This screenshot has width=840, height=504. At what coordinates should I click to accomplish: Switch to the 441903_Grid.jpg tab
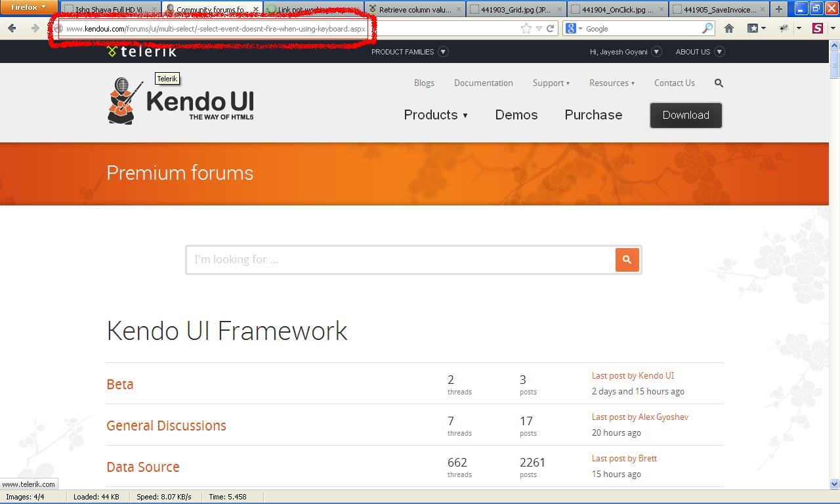pos(516,10)
